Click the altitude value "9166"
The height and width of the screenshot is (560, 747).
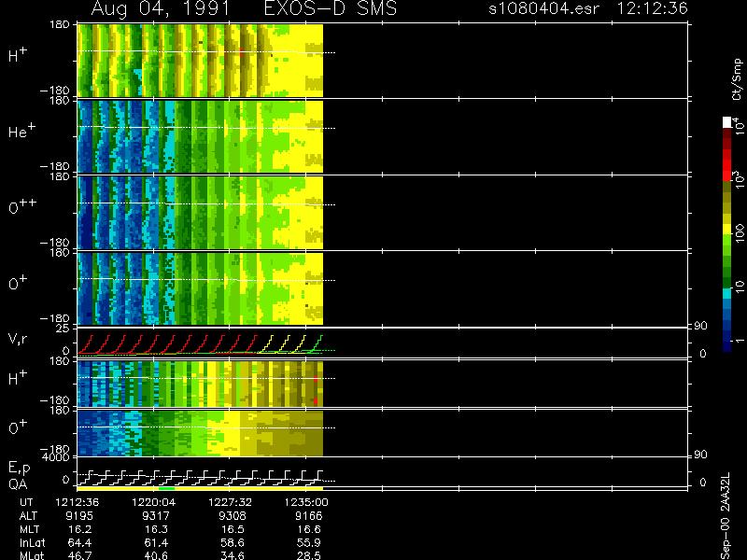(308, 516)
